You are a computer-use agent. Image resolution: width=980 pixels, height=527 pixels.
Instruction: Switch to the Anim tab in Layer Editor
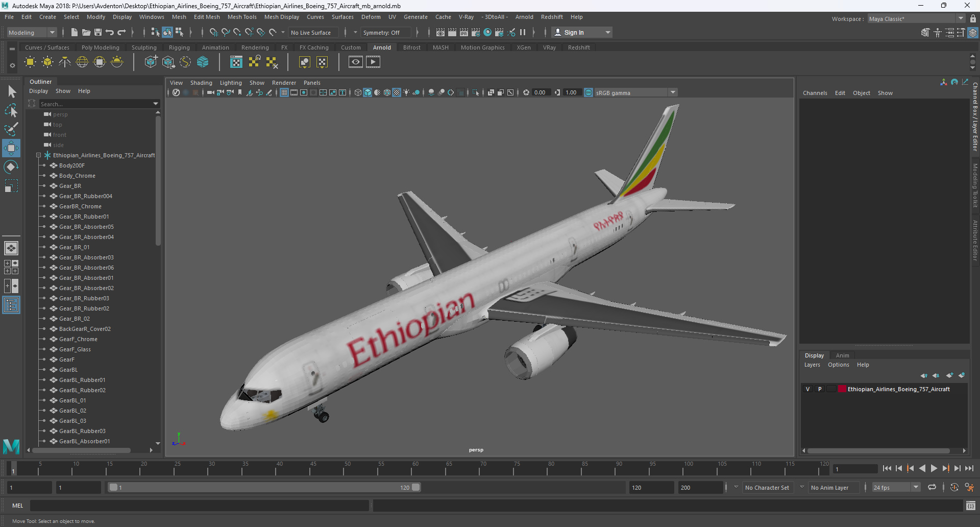point(842,355)
